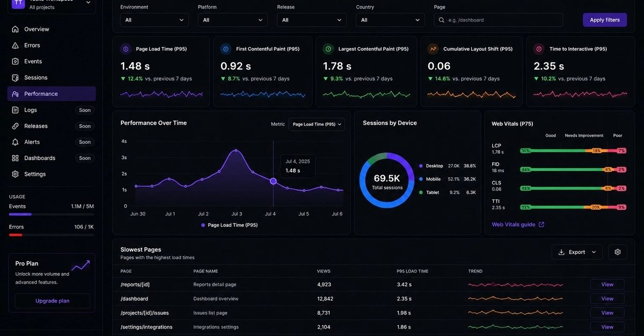Click the Page search input field
Screen dimensions: 644x336
[498, 20]
